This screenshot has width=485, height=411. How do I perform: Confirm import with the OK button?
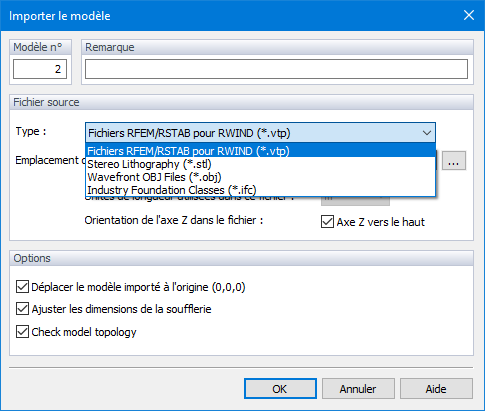pos(280,389)
